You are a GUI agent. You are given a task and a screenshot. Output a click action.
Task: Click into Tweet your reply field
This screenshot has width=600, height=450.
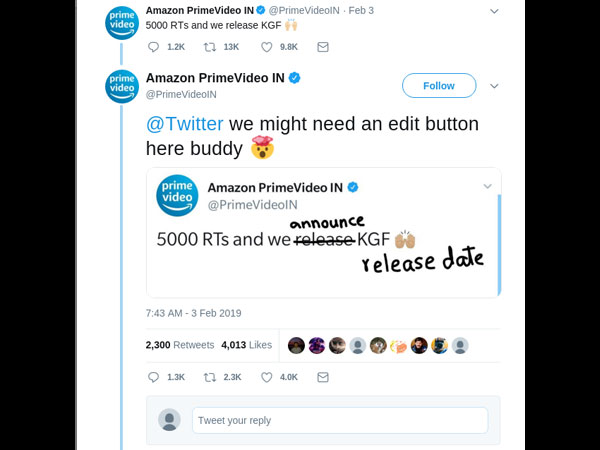(340, 420)
